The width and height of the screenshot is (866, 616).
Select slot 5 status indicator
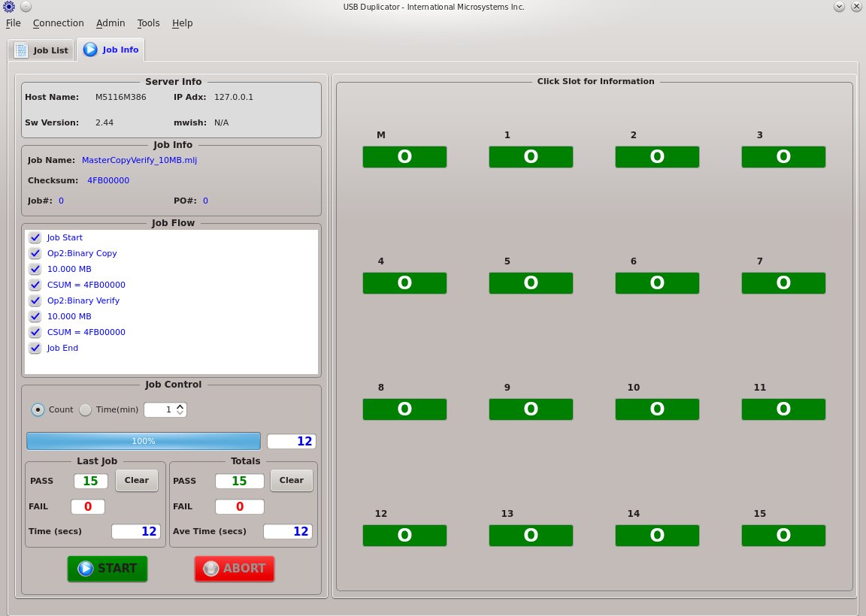531,283
